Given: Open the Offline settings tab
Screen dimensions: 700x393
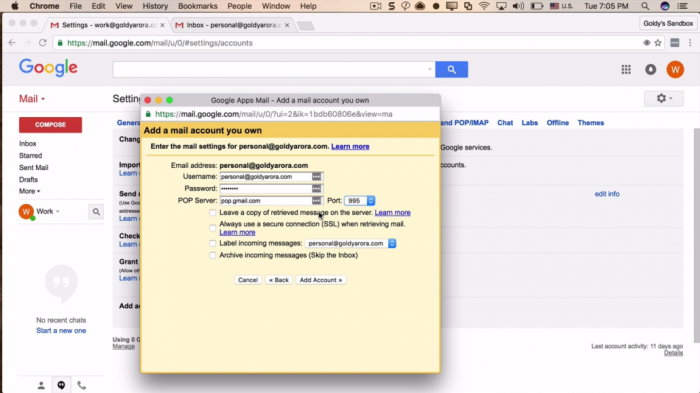Looking at the screenshot, I should click(558, 123).
